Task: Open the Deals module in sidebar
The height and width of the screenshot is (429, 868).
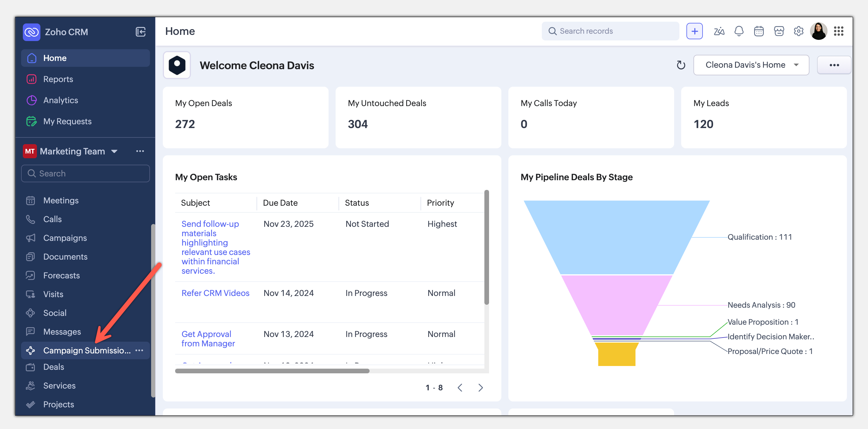Action: [54, 367]
